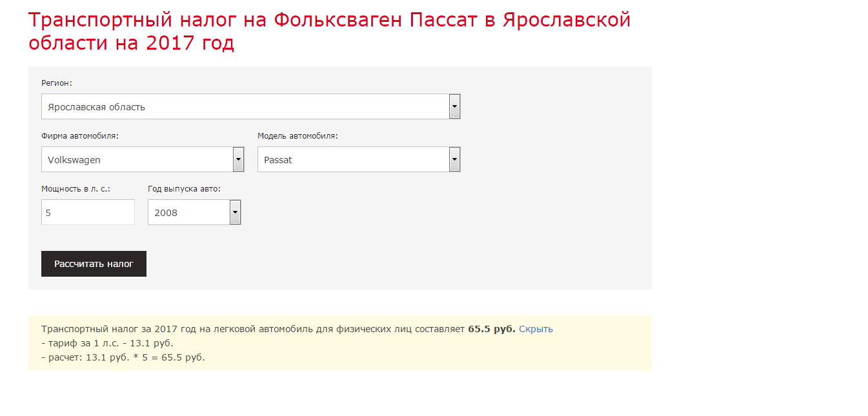The image size is (868, 416).
Task: Open the Регион dropdown showing Ярославская область
Action: coord(245,107)
